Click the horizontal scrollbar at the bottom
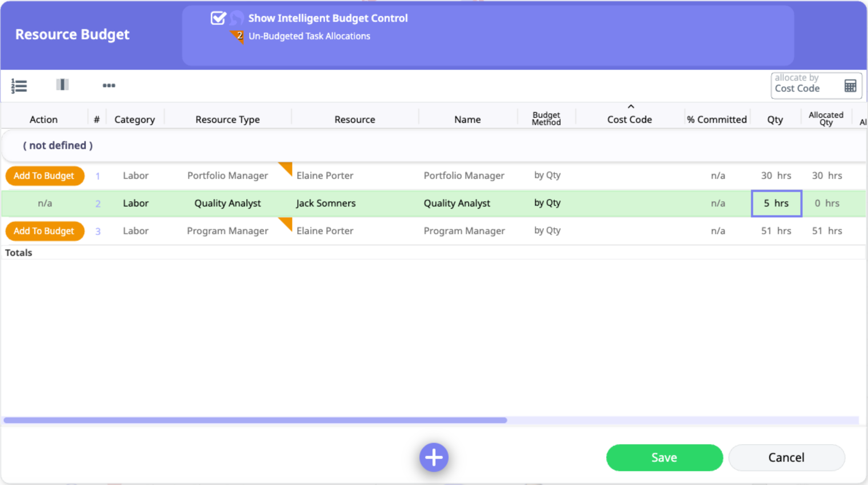The width and height of the screenshot is (868, 485). [254, 420]
